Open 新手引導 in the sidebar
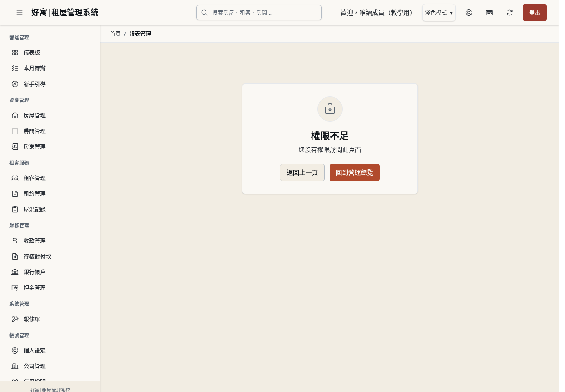The height and width of the screenshot is (392, 565). point(50,84)
